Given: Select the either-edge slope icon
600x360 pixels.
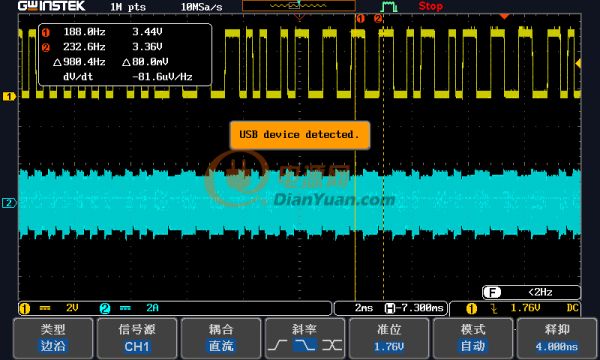Looking at the screenshot, I should pyautogui.click(x=331, y=345).
